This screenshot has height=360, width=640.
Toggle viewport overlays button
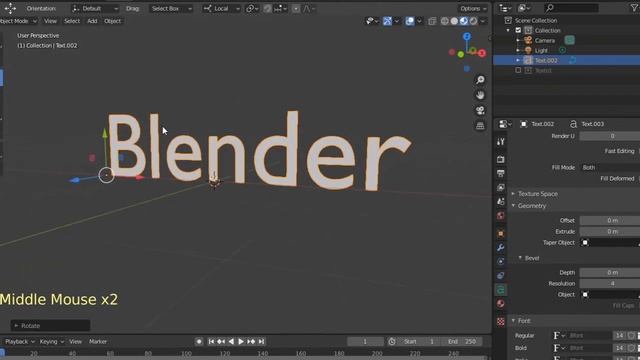pyautogui.click(x=409, y=21)
